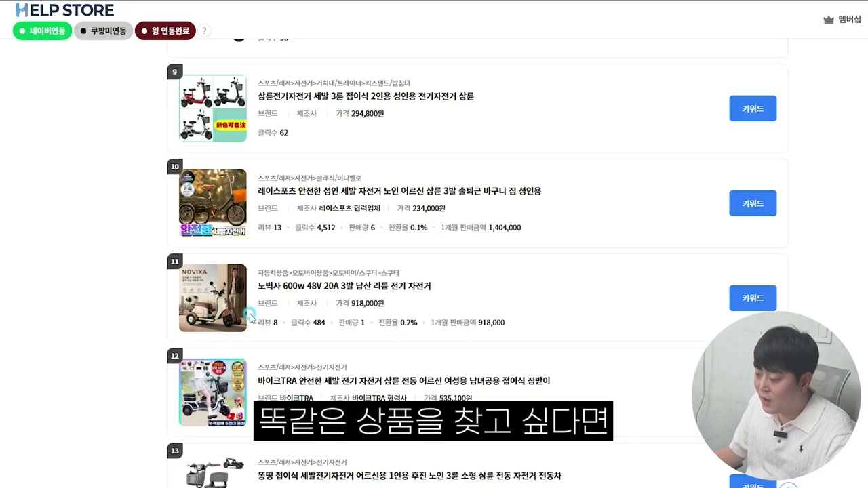Click 키워드 button for item 9 삼륜전기자전거

click(753, 108)
